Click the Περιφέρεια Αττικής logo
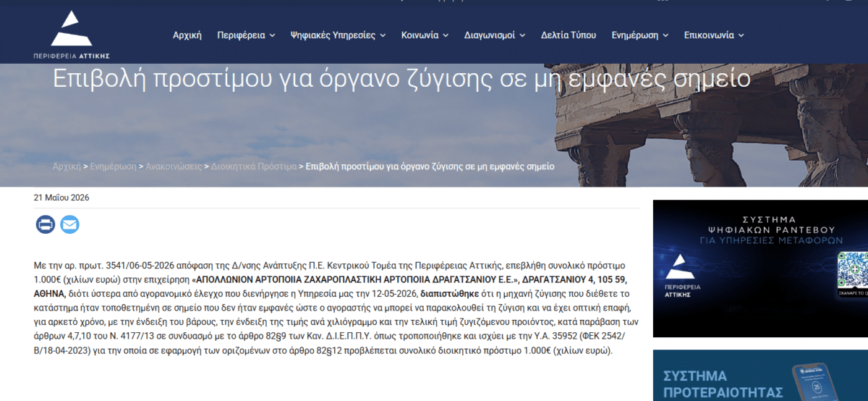 tap(72, 35)
